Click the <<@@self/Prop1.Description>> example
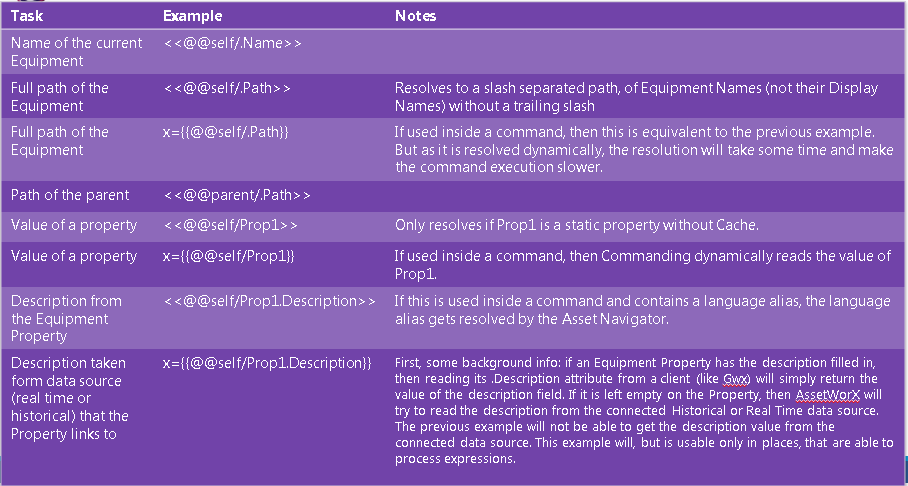Viewport: 908px width, 486px height. [269, 301]
